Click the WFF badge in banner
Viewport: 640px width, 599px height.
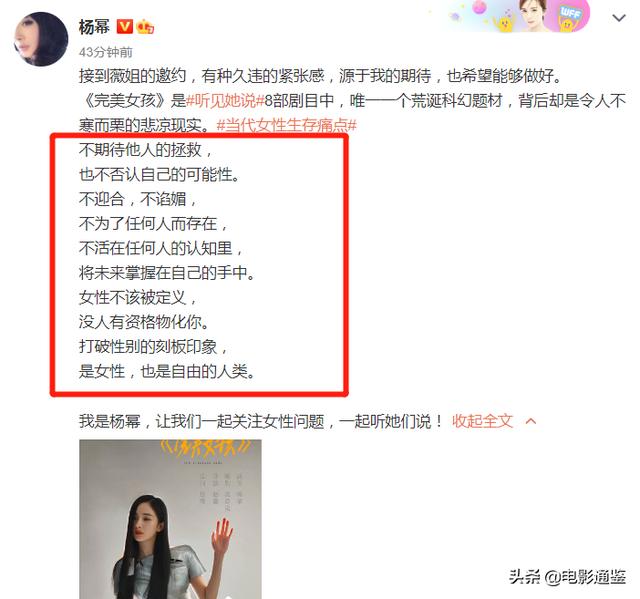pos(570,16)
